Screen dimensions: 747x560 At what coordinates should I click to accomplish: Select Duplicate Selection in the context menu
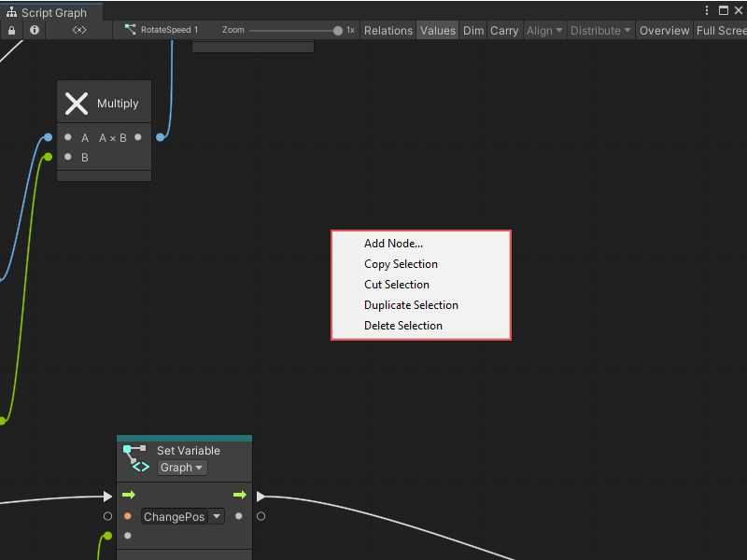point(411,305)
